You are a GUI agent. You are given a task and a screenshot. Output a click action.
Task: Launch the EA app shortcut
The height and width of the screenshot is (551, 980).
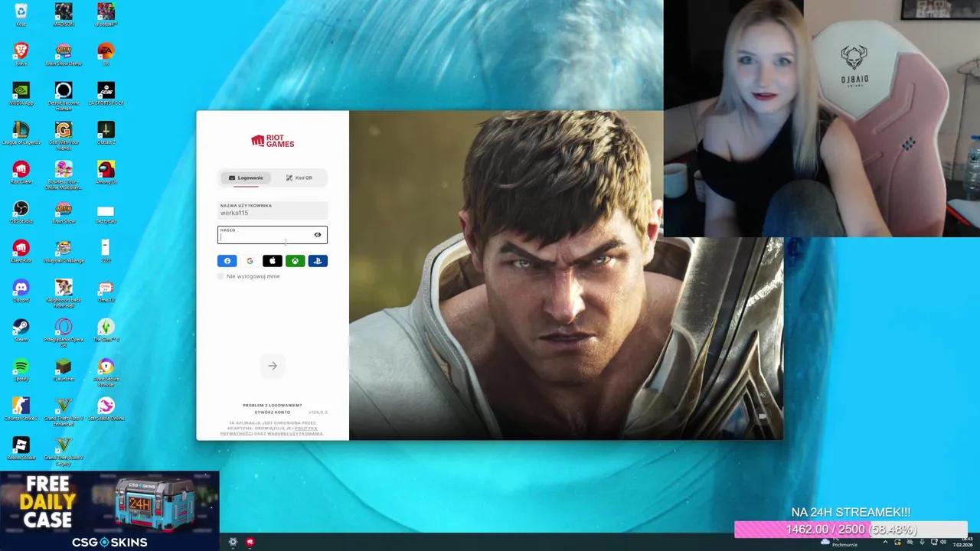point(106,54)
